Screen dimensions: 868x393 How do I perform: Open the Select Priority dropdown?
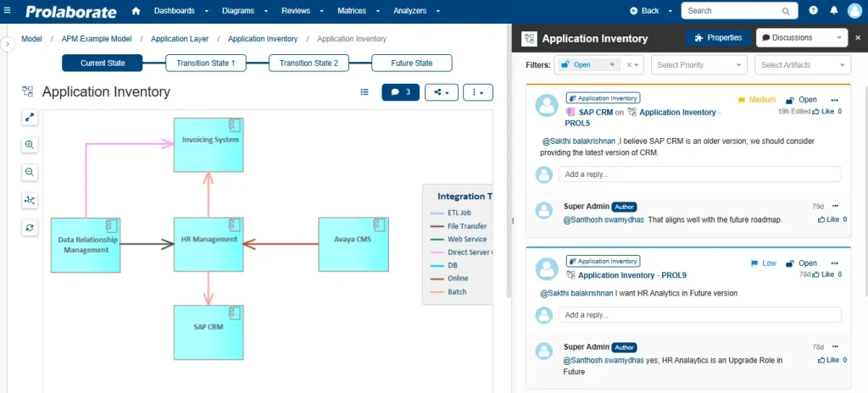coord(699,64)
